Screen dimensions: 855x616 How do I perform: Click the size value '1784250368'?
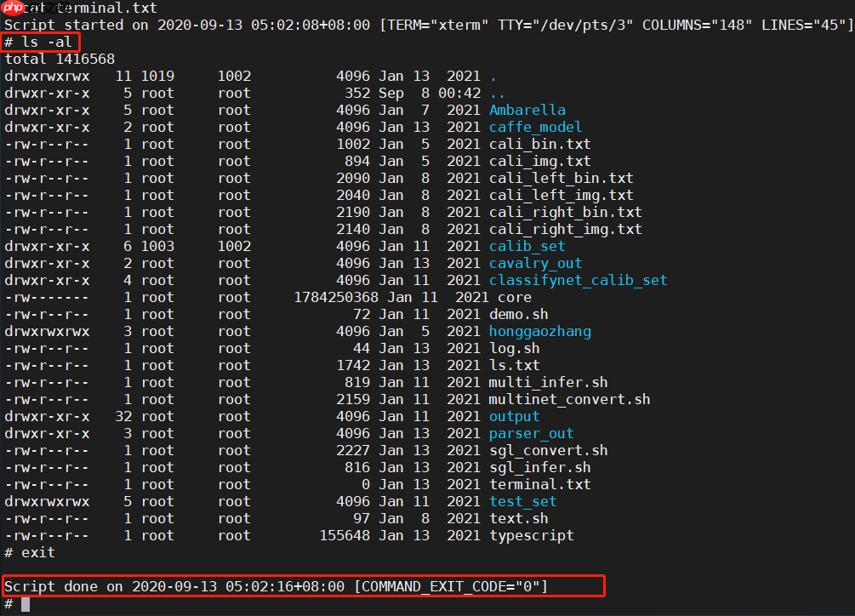click(336, 298)
